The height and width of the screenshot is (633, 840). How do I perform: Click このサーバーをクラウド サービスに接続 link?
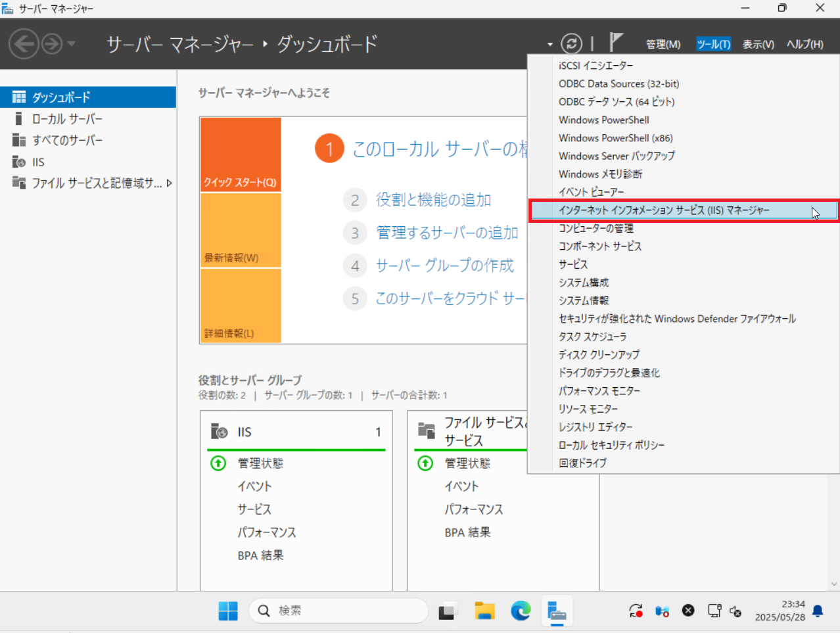tap(451, 298)
